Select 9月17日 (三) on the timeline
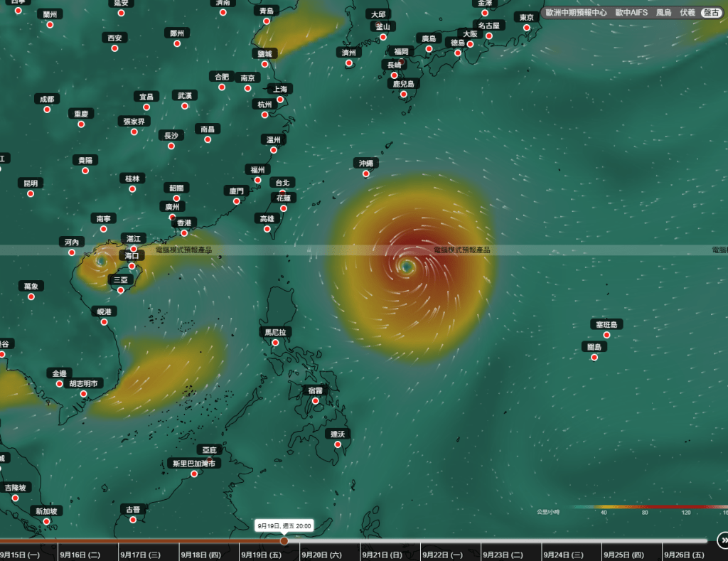The image size is (728, 561). coord(140,555)
